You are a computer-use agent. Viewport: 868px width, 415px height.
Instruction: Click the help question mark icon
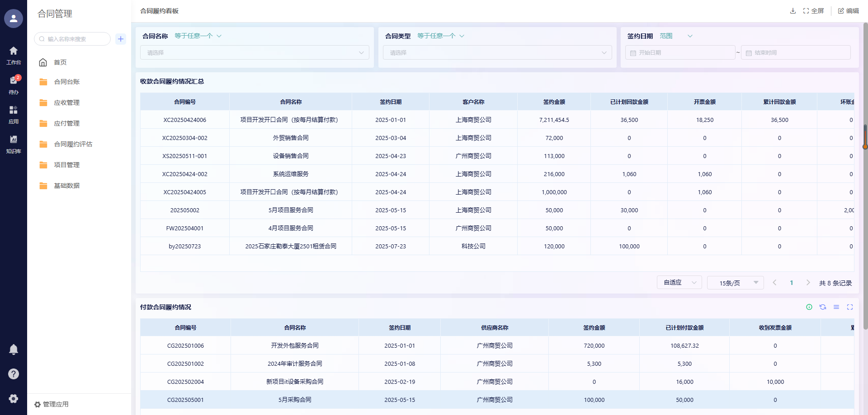(14, 374)
